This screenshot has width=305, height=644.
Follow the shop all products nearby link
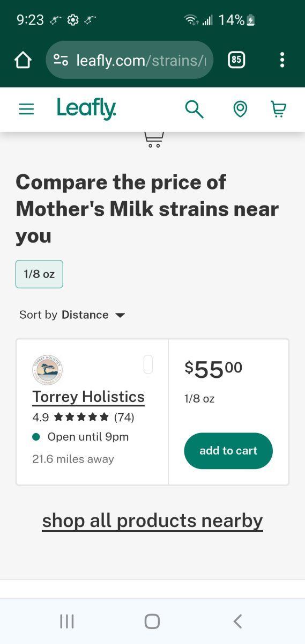coord(152,521)
